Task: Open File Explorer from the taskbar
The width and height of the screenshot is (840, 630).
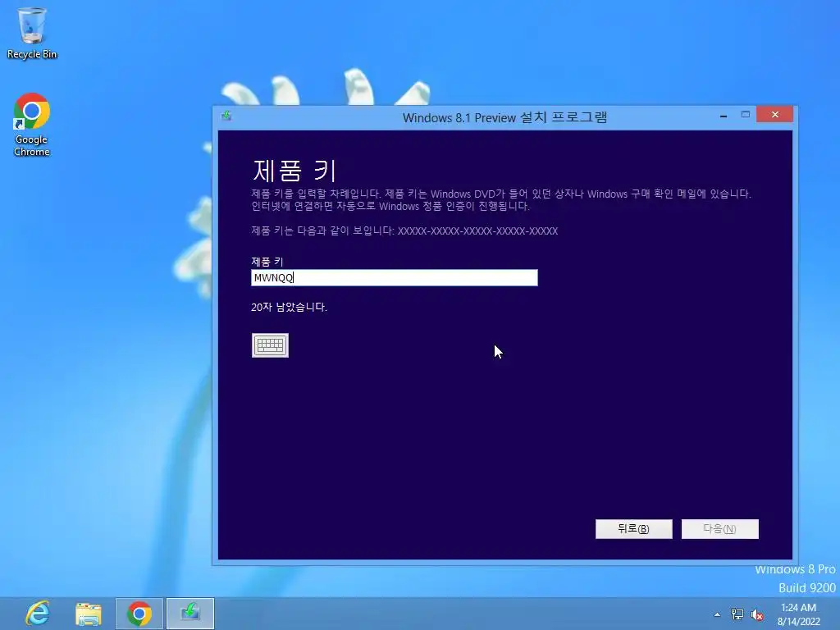Action: click(x=89, y=614)
